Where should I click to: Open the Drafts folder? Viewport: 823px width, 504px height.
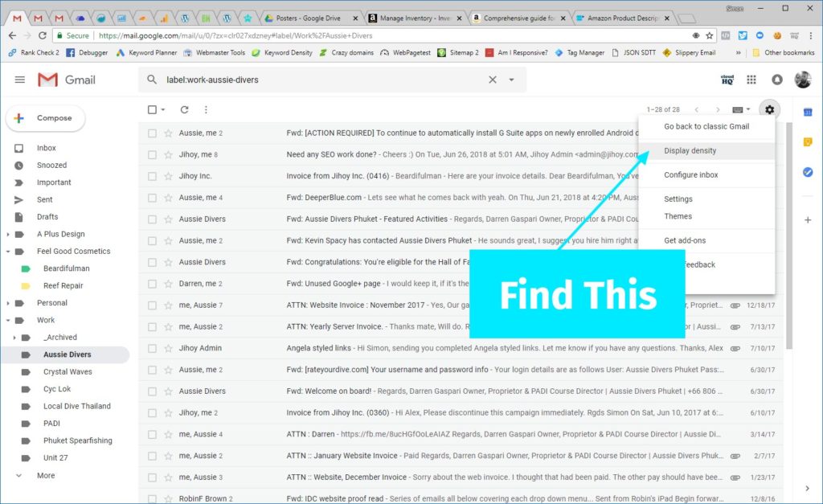(x=47, y=217)
